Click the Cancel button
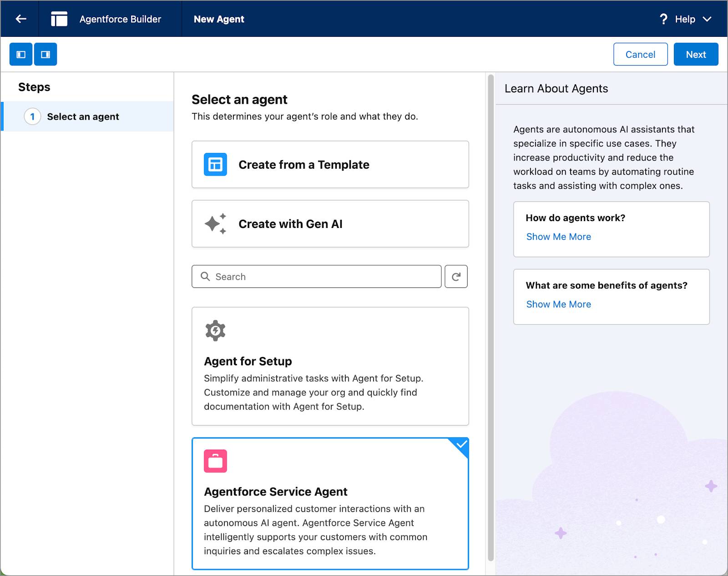 (640, 54)
